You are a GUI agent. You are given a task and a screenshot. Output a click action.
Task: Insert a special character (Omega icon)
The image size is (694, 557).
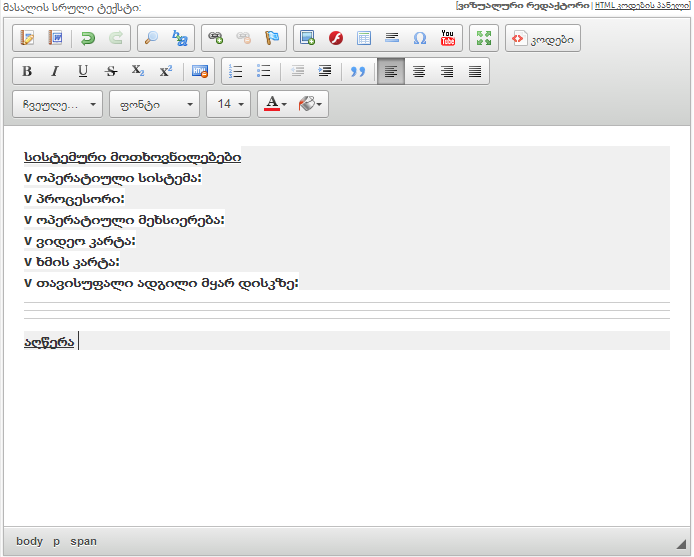(419, 38)
